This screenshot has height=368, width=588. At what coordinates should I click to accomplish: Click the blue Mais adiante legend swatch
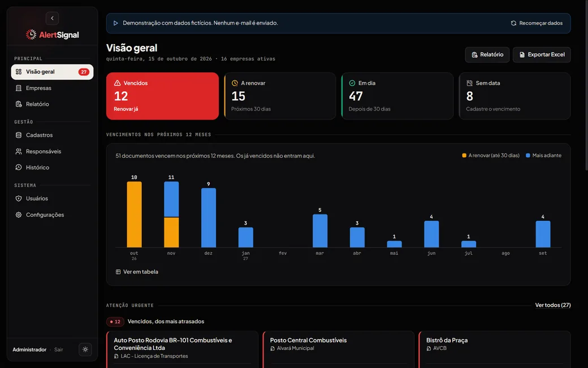coord(528,156)
